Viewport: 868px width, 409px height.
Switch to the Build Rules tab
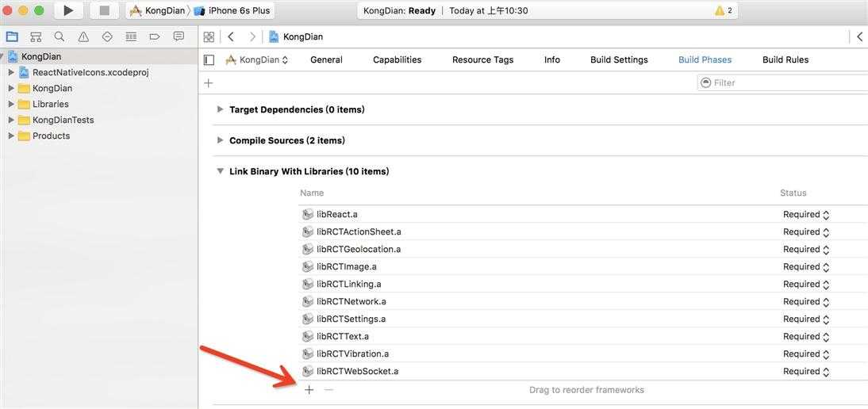coord(785,59)
